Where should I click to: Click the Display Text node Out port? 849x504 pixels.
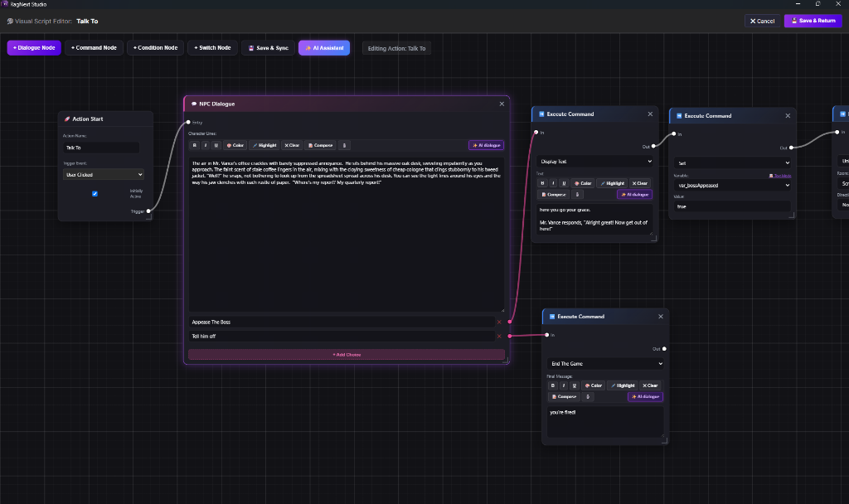point(653,146)
